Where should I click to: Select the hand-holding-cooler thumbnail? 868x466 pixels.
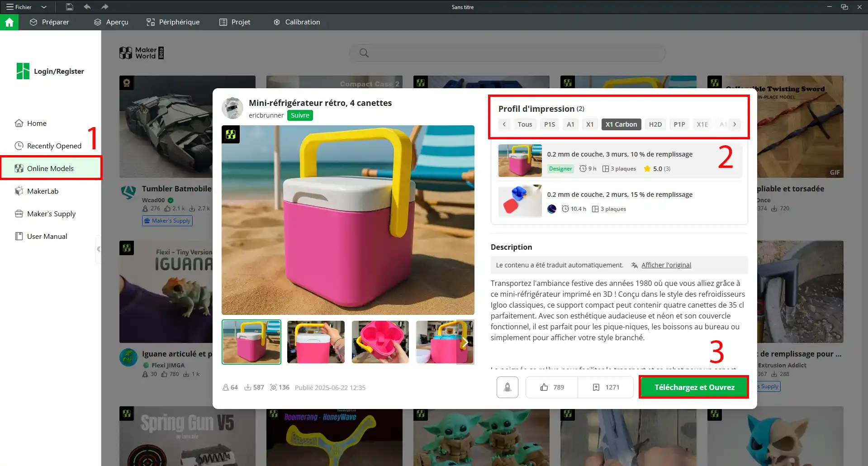point(316,342)
